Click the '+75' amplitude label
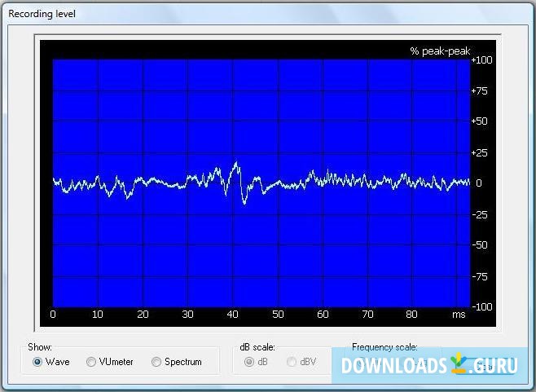The image size is (536, 392). click(479, 91)
